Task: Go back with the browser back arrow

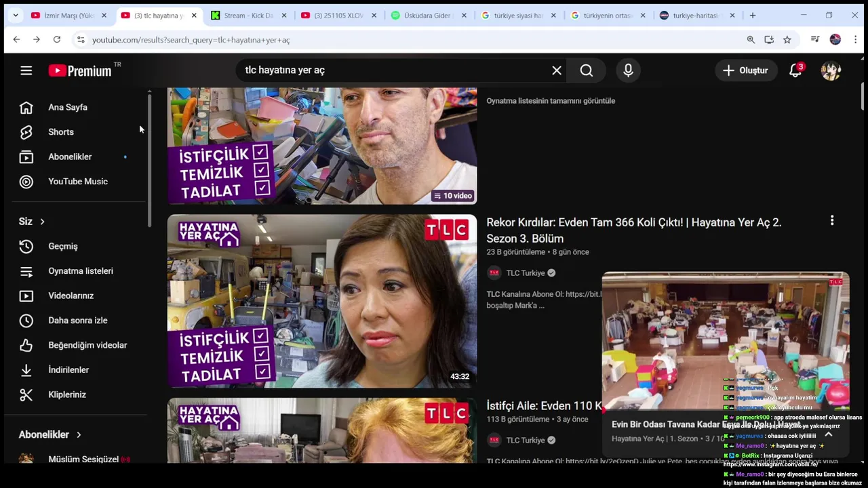Action: [x=16, y=40]
